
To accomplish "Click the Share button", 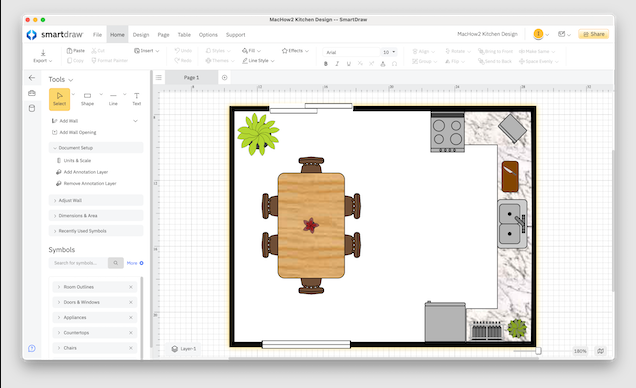I will [x=593, y=34].
